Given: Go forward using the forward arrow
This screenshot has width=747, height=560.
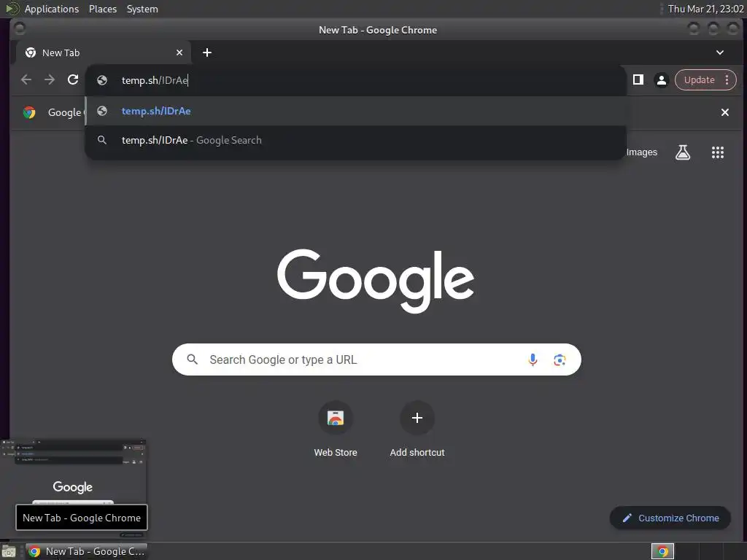Looking at the screenshot, I should pyautogui.click(x=50, y=79).
